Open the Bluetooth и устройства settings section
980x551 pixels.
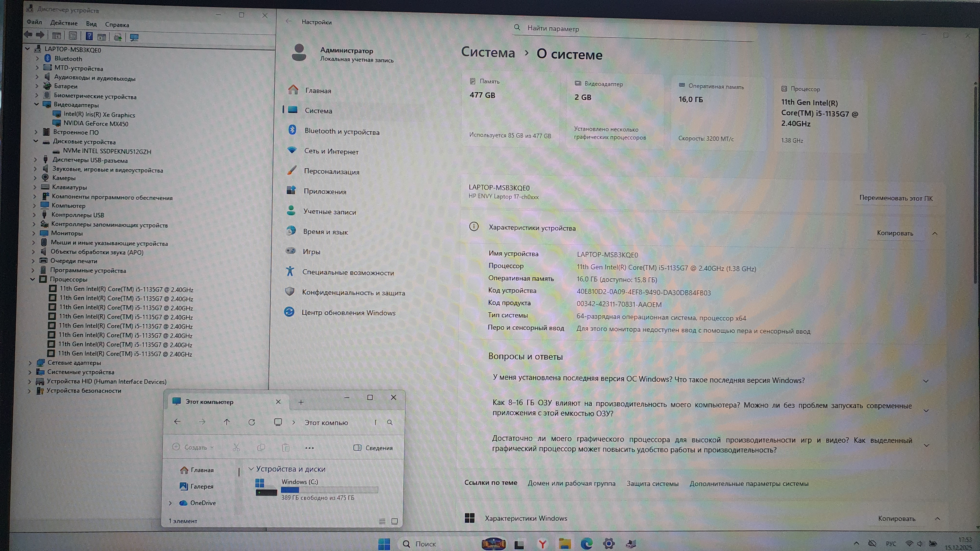tap(342, 132)
